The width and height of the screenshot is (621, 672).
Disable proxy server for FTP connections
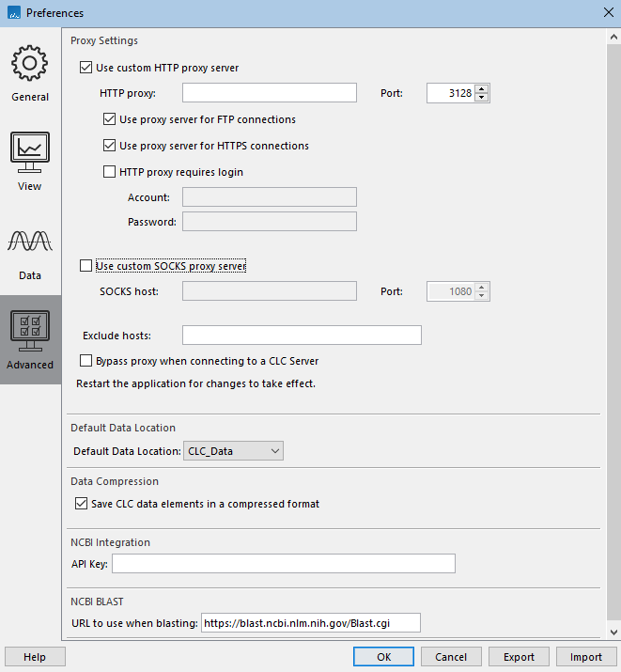[110, 119]
